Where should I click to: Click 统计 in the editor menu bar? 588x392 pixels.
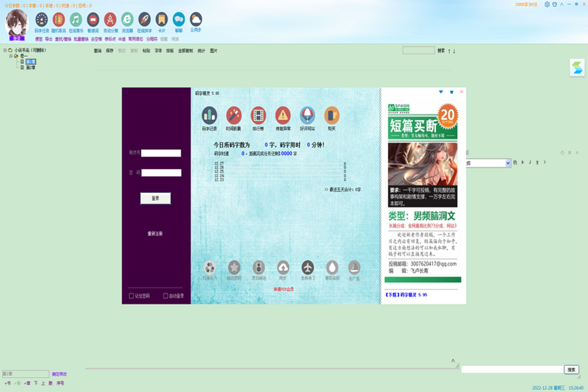tap(201, 50)
